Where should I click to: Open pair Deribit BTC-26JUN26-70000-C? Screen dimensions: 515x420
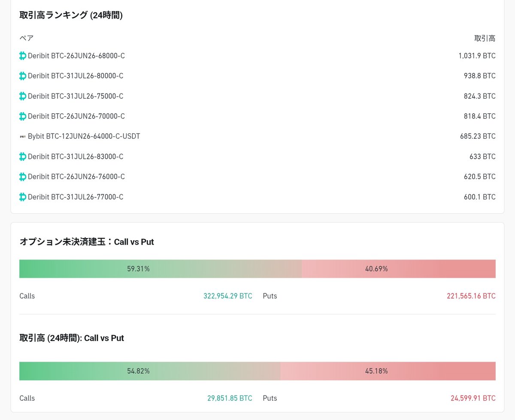click(x=76, y=116)
